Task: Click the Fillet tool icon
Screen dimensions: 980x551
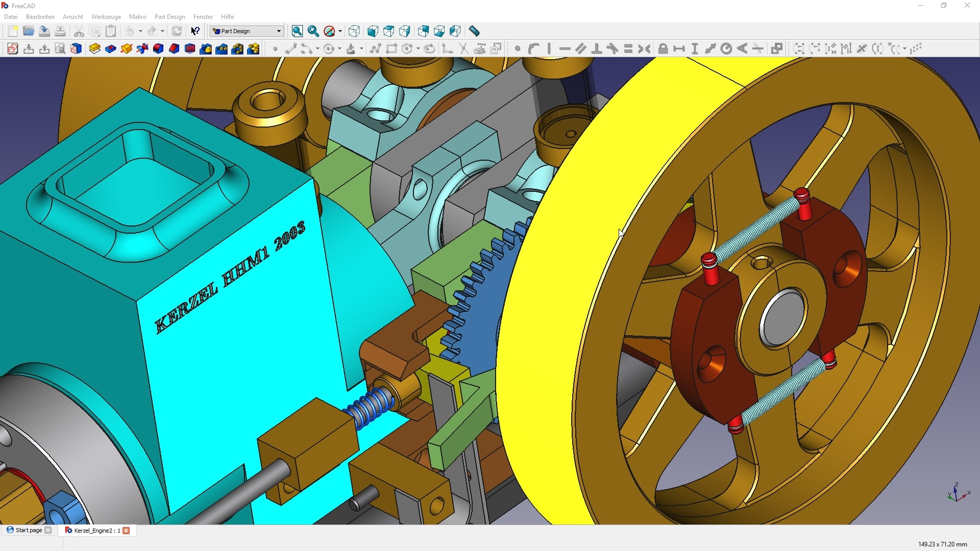Action: [x=158, y=48]
